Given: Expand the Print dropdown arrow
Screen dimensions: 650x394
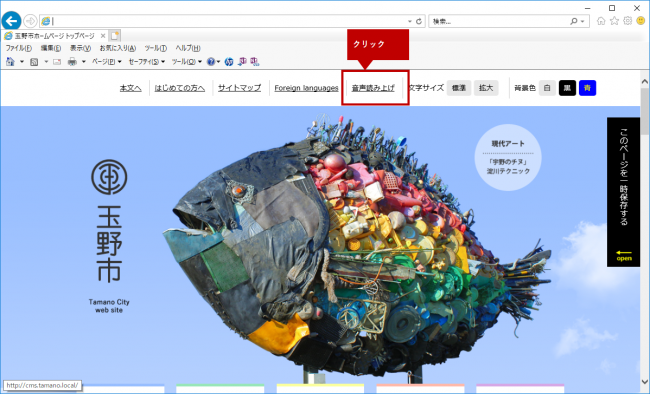Looking at the screenshot, I should 83,62.
